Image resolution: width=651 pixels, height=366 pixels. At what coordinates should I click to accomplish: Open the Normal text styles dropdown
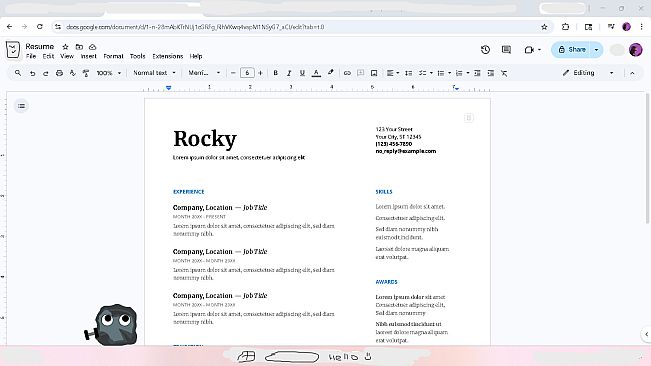pos(154,73)
